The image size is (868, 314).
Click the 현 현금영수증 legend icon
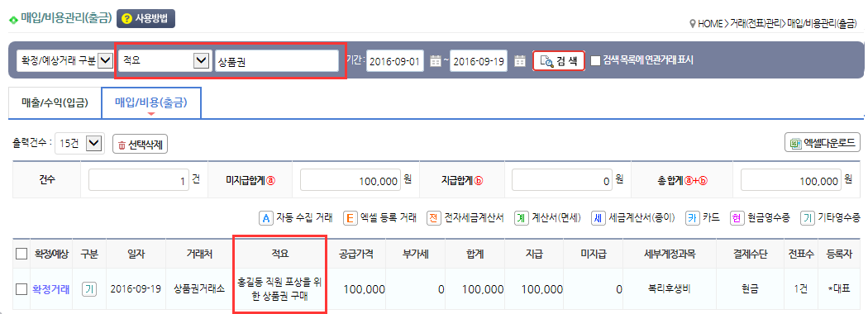tap(737, 217)
